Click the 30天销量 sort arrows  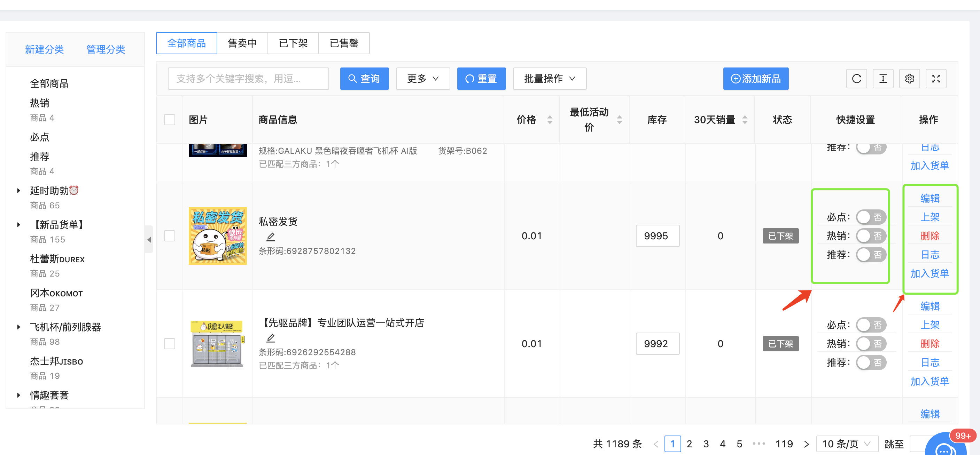[745, 120]
